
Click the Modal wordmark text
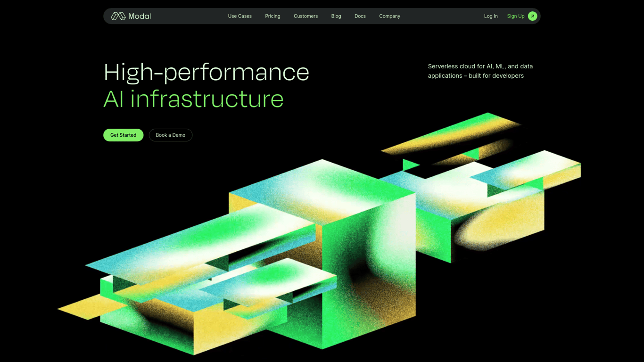140,16
